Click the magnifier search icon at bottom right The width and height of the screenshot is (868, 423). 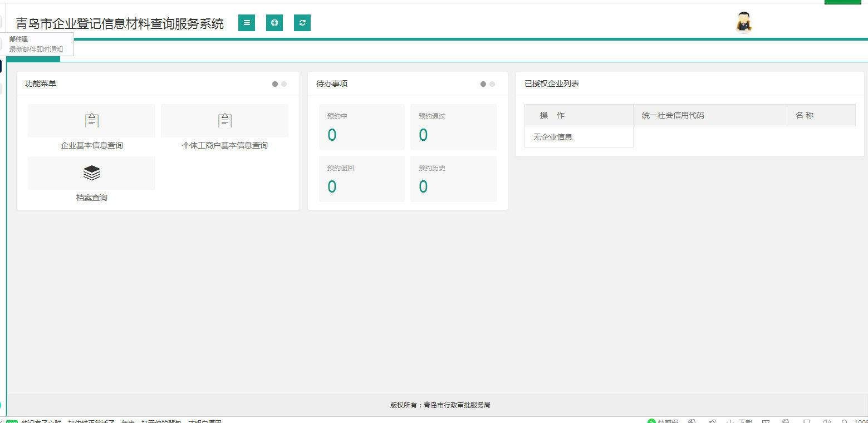845,421
